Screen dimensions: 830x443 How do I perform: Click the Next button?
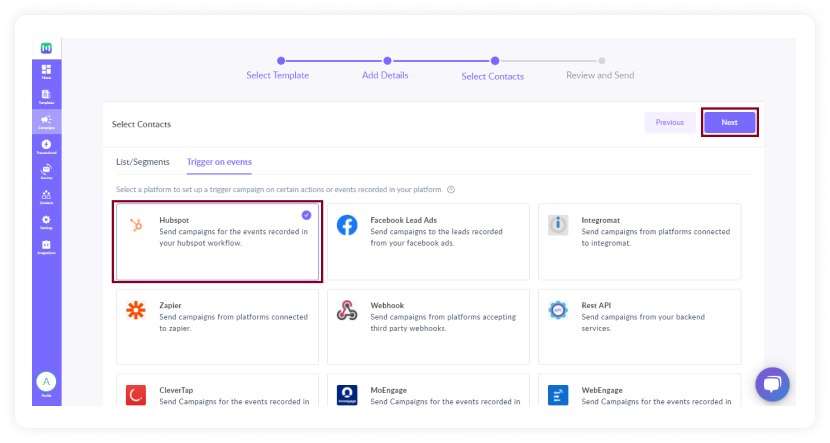[x=729, y=122]
